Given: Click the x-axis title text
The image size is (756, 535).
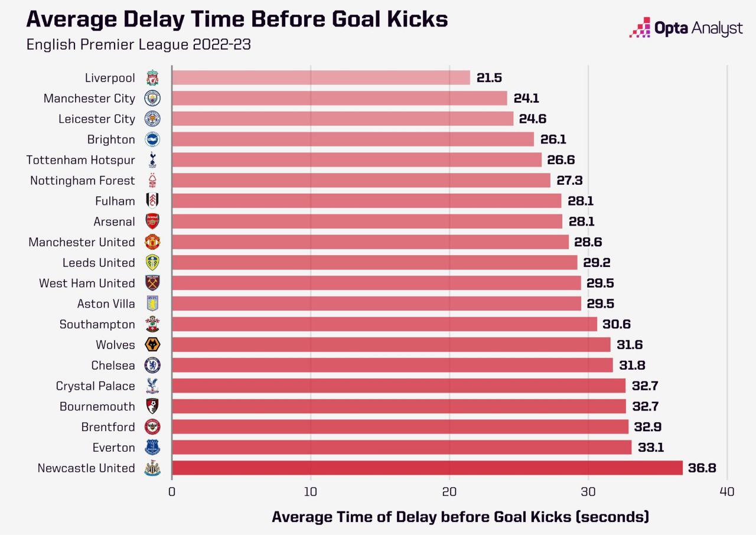Looking at the screenshot, I should 460,517.
